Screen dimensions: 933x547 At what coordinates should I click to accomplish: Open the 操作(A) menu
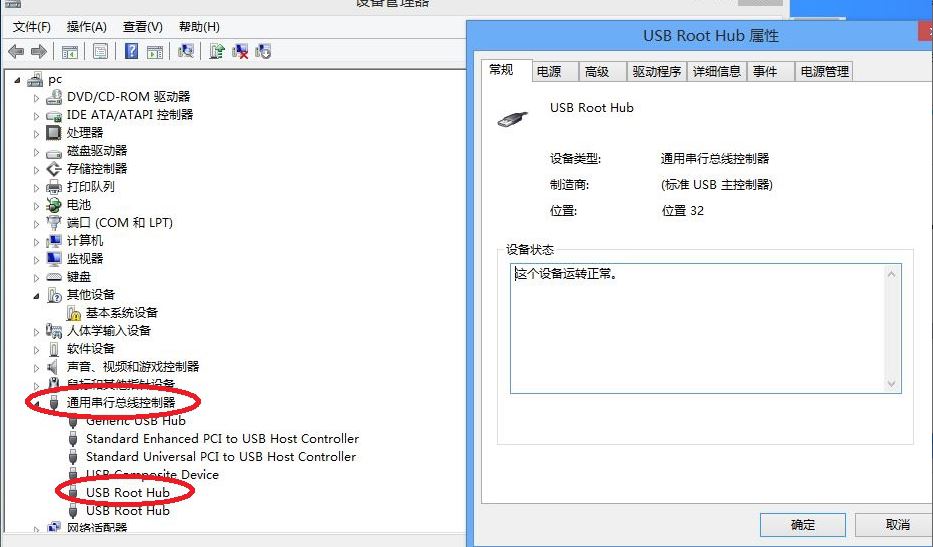point(86,27)
